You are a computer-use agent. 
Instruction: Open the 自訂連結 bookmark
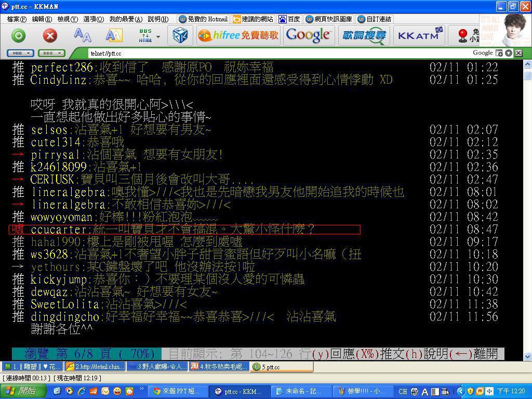(x=375, y=19)
